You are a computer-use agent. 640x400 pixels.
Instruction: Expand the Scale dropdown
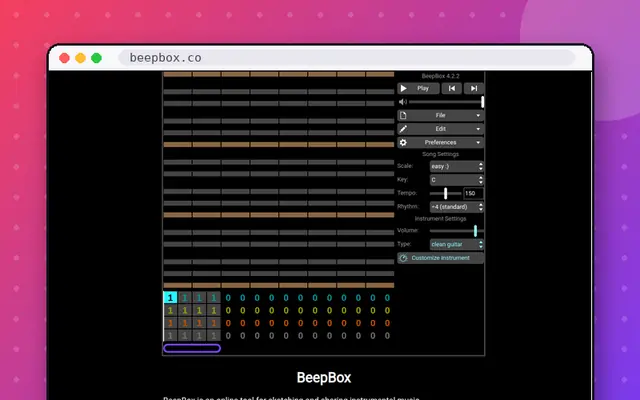pyautogui.click(x=457, y=166)
